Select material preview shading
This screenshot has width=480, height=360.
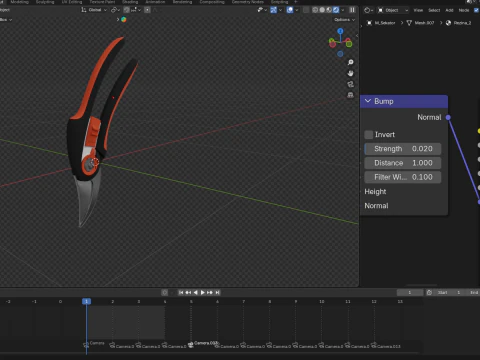[329, 10]
